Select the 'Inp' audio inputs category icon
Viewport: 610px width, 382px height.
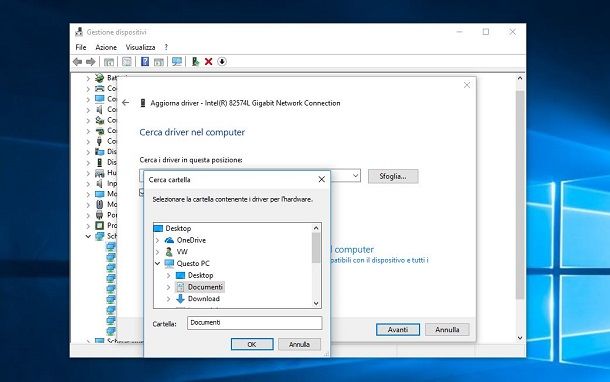[100, 183]
